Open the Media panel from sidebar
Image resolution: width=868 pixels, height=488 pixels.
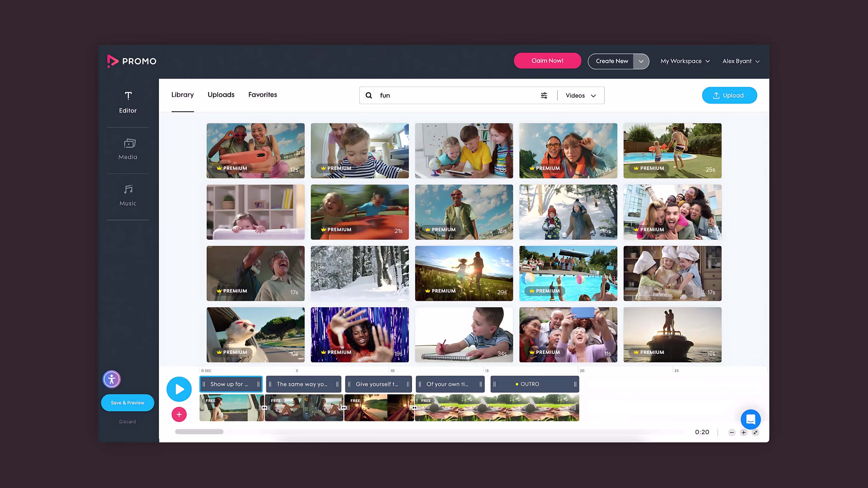128,149
